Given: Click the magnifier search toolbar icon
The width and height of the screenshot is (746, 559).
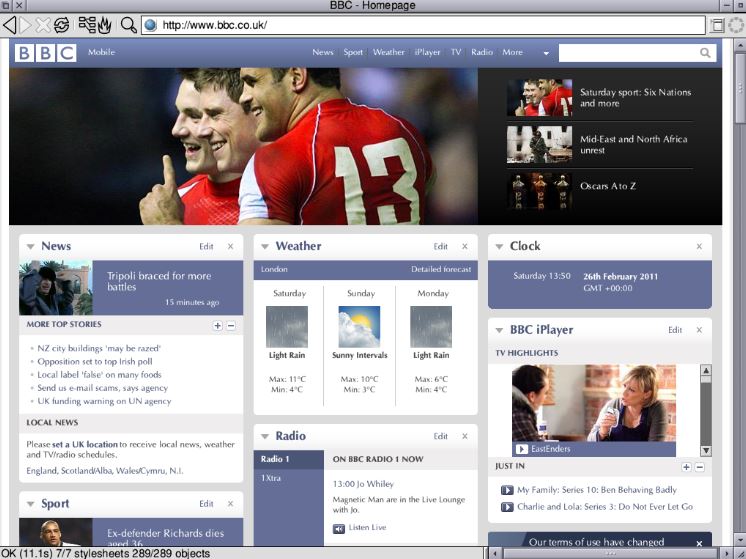Looking at the screenshot, I should click(128, 25).
